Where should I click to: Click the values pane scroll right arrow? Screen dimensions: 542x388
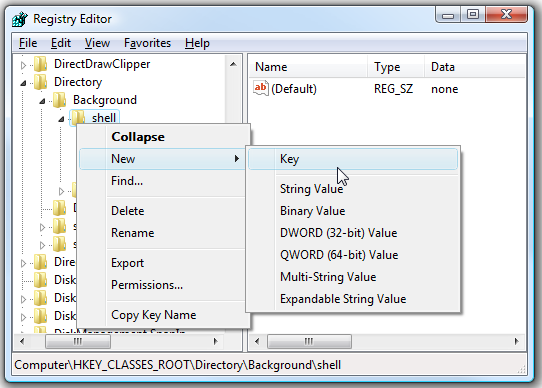click(x=516, y=342)
